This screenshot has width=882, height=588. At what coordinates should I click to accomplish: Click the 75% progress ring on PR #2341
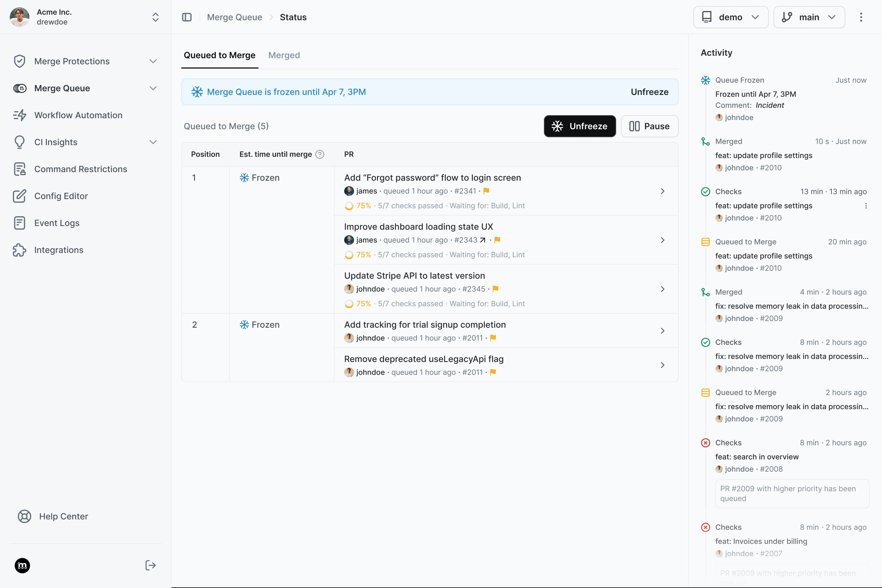point(349,206)
